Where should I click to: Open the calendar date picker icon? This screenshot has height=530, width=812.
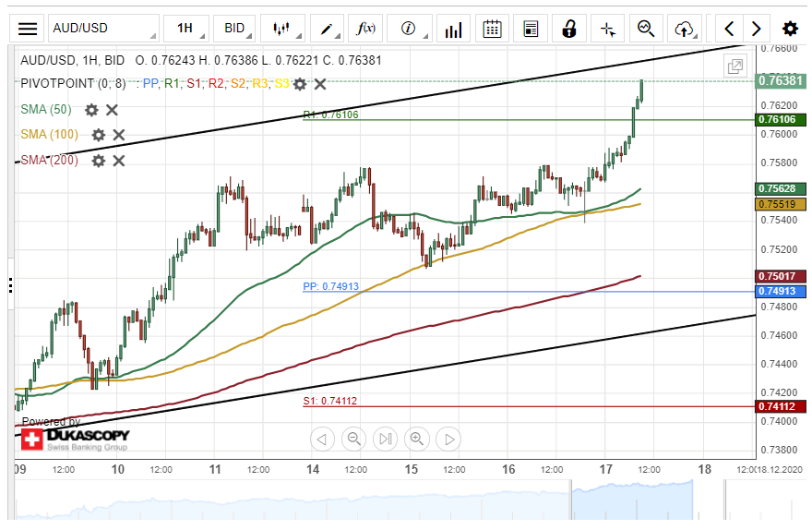tap(492, 29)
